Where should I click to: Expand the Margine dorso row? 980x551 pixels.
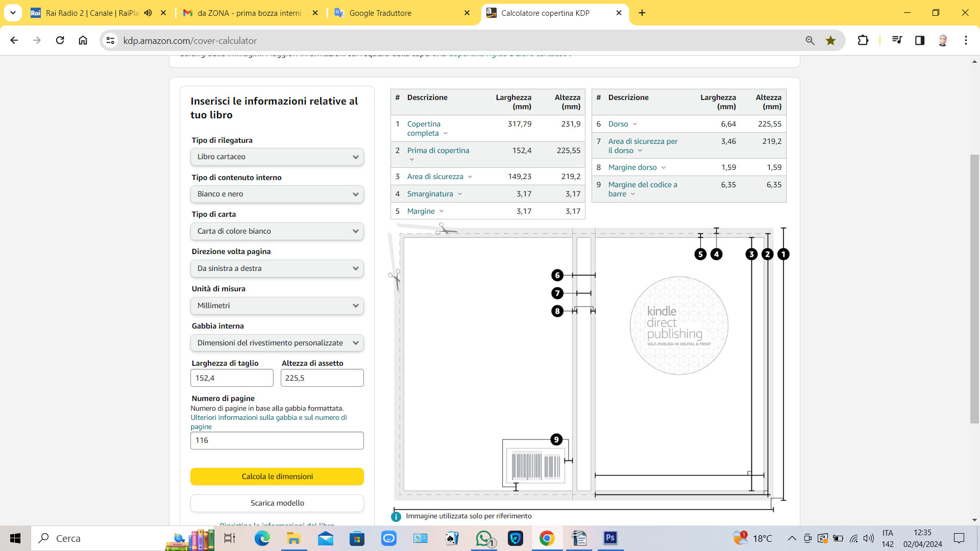[x=637, y=167]
